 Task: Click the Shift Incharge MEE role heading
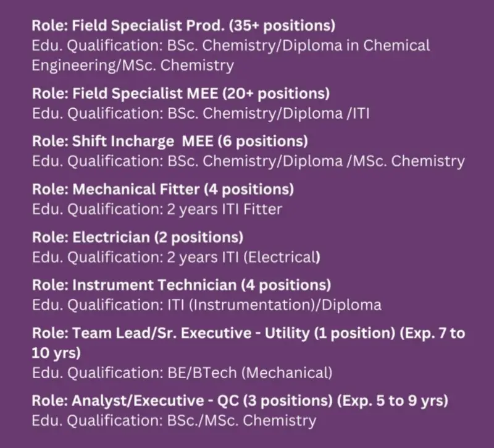170,142
